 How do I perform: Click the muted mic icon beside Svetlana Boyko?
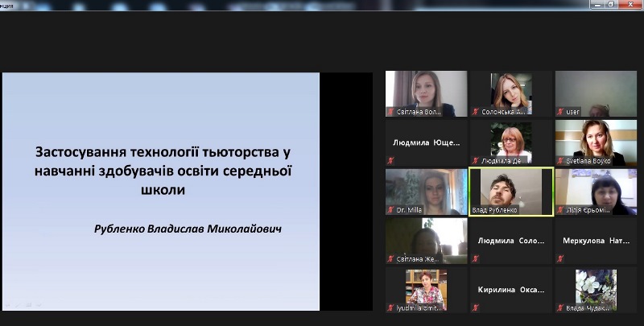(559, 161)
